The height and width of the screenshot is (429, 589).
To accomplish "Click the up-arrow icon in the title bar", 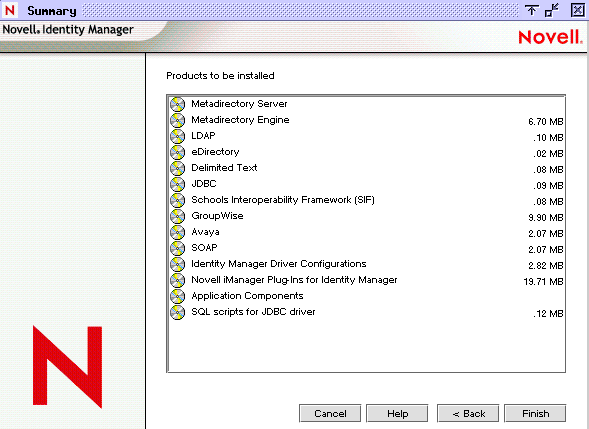I will (x=532, y=10).
